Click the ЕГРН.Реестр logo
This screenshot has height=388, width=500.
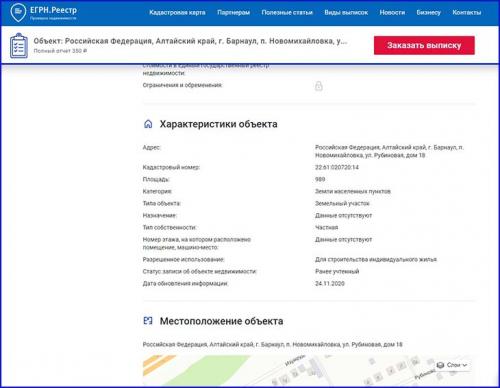(x=44, y=13)
